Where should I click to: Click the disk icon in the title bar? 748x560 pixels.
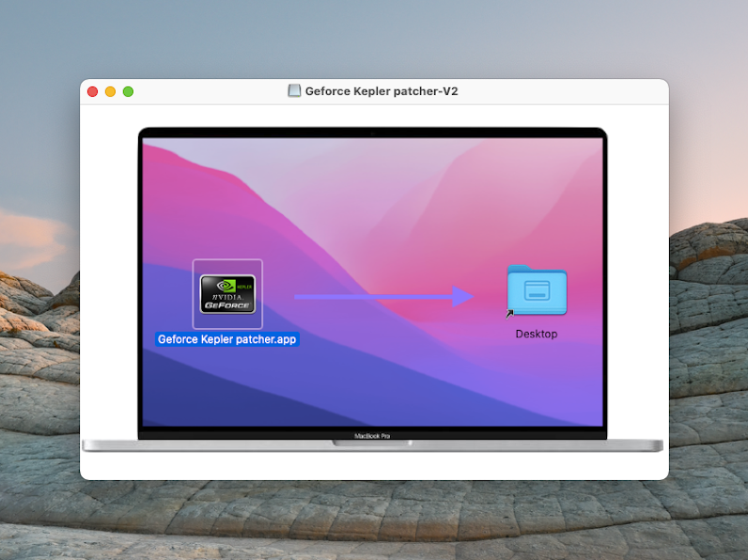(294, 91)
